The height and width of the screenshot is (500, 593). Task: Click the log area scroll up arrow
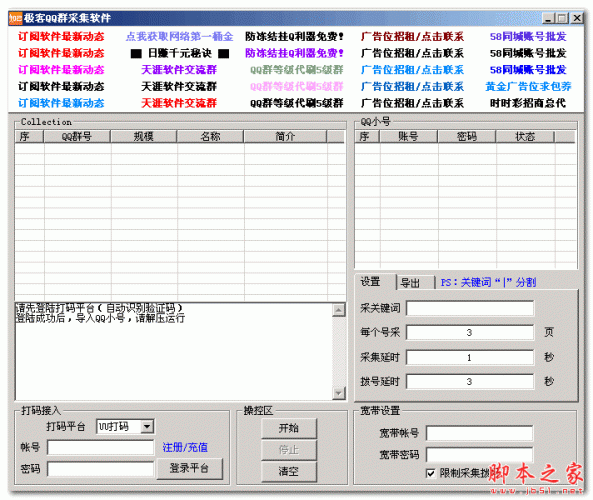point(338,311)
